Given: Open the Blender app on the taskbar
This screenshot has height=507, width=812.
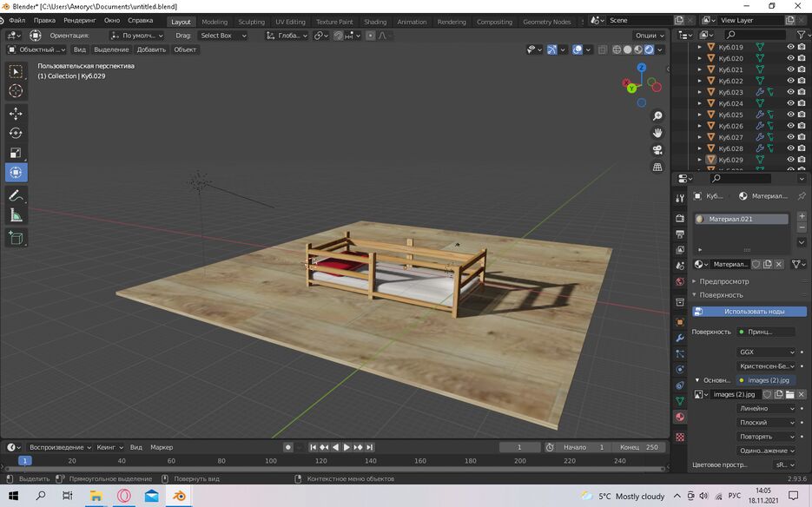Looking at the screenshot, I should tap(179, 496).
